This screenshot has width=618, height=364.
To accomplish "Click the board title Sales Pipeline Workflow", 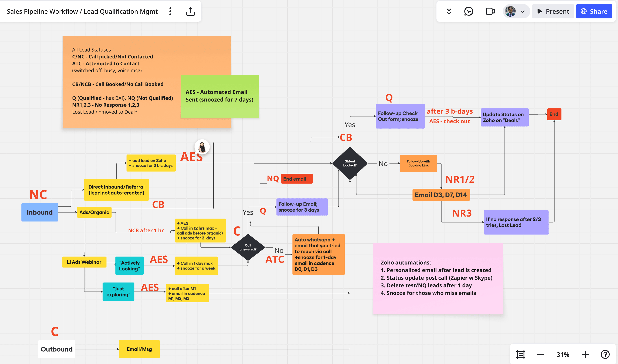I will click(82, 11).
